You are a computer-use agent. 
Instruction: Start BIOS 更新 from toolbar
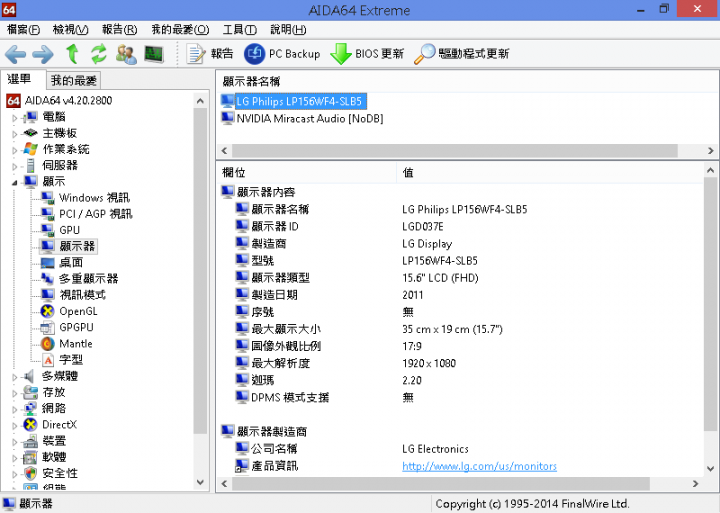[367, 54]
